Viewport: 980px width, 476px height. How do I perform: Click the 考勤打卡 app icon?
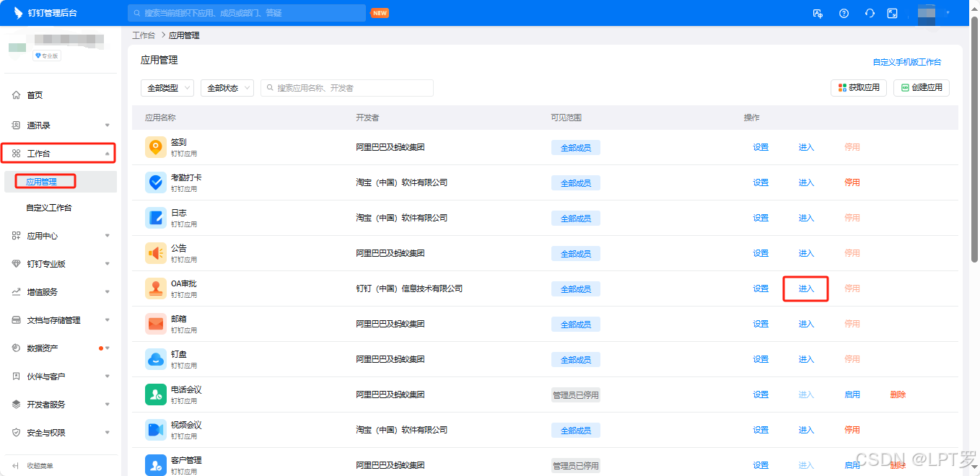156,182
